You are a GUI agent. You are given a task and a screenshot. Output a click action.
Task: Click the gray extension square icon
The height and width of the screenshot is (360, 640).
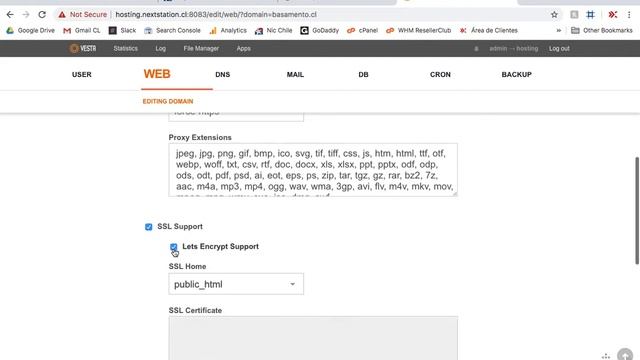coord(574,15)
